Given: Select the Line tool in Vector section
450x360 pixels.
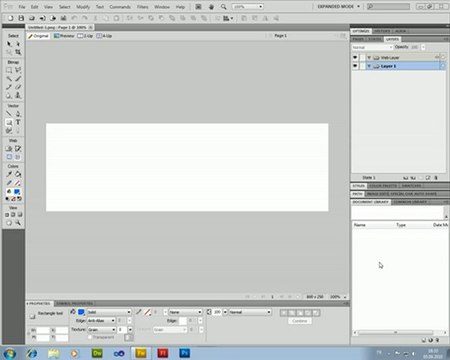Looking at the screenshot, I should (9, 114).
